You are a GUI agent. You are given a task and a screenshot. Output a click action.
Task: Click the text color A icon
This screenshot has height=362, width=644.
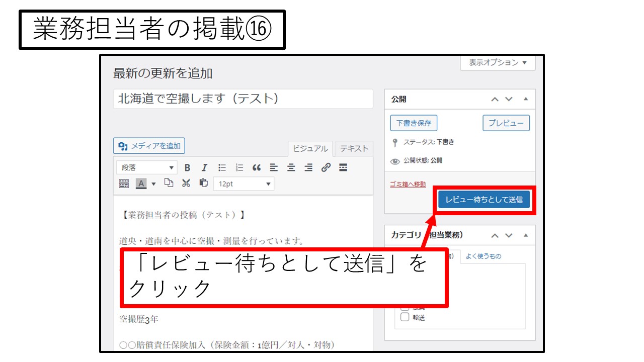point(141,184)
